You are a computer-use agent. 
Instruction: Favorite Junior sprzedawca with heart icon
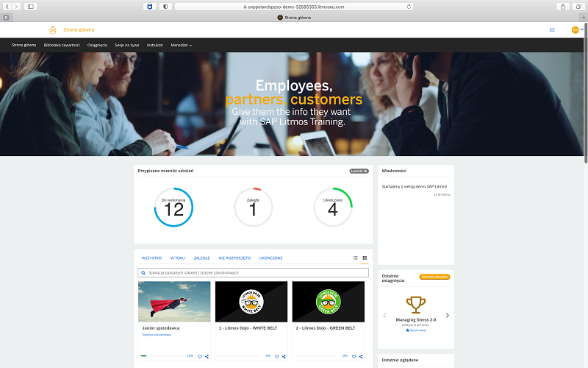(x=200, y=356)
